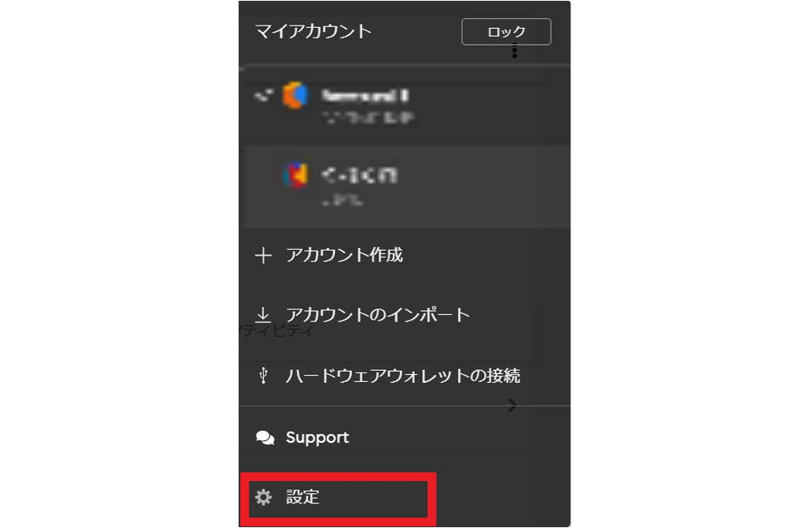
Task: Click the Support chat bubble icon
Action: tap(265, 438)
